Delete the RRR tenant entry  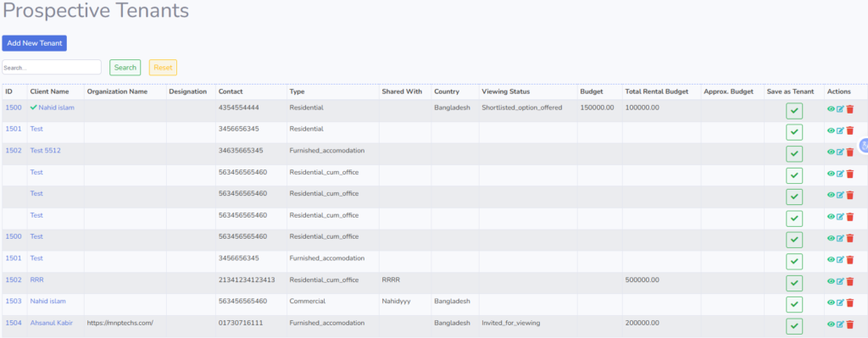click(x=849, y=281)
